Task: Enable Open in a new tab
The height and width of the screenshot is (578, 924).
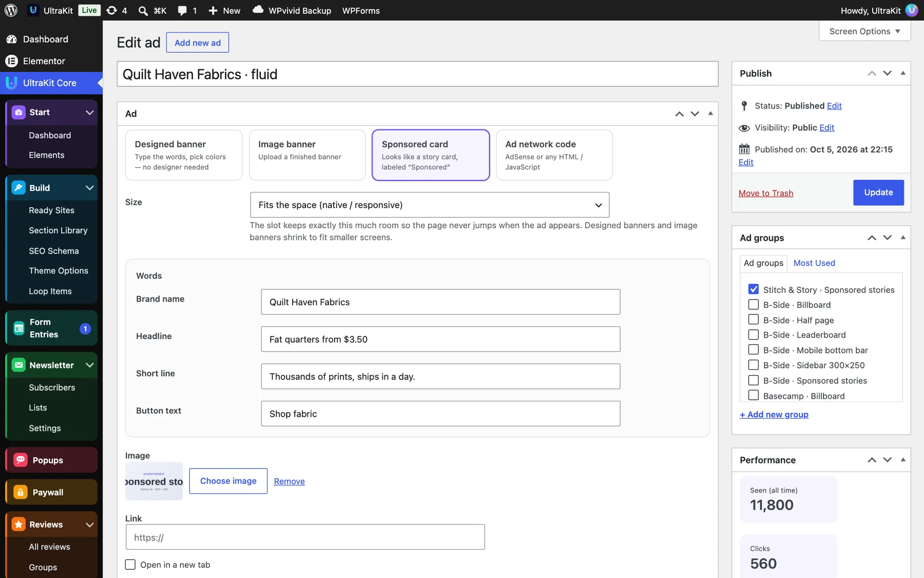Action: [130, 565]
